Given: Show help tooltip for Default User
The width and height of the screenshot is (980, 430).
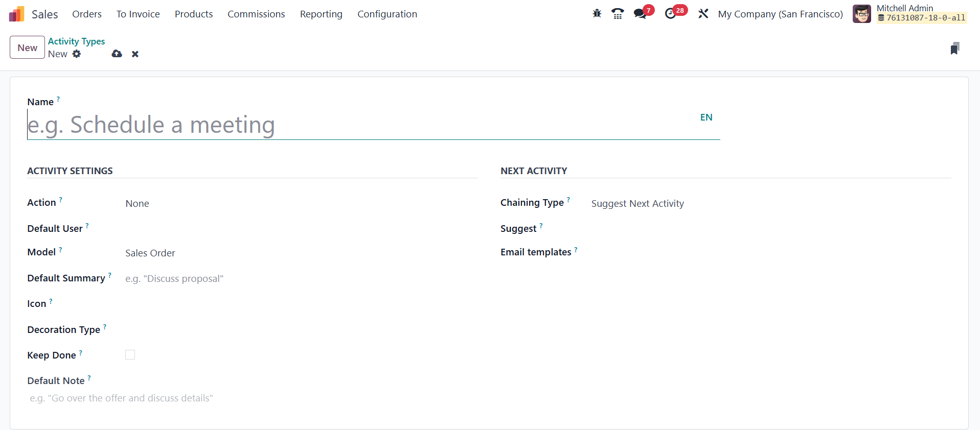Looking at the screenshot, I should 87,226.
